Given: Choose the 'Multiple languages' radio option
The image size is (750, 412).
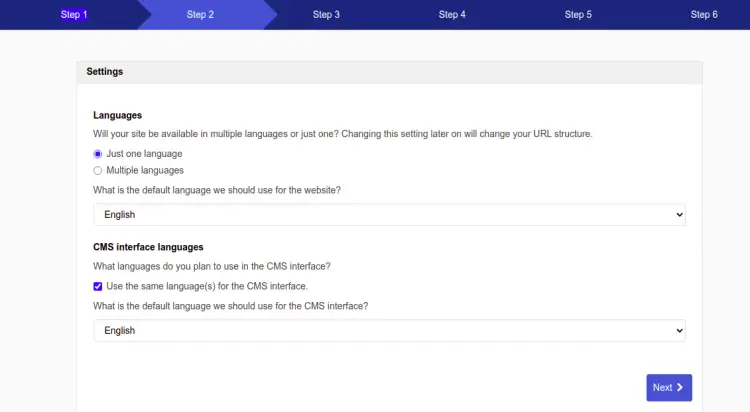Looking at the screenshot, I should point(98,171).
